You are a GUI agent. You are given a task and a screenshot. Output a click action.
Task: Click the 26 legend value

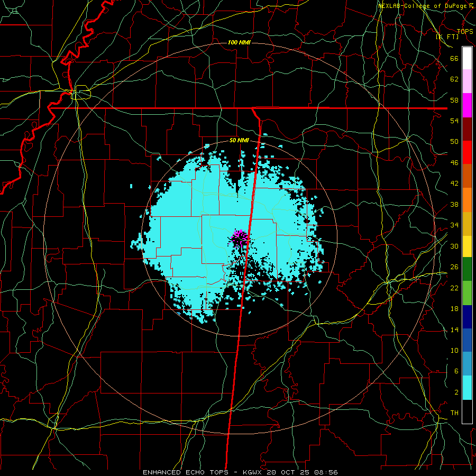pos(454,267)
